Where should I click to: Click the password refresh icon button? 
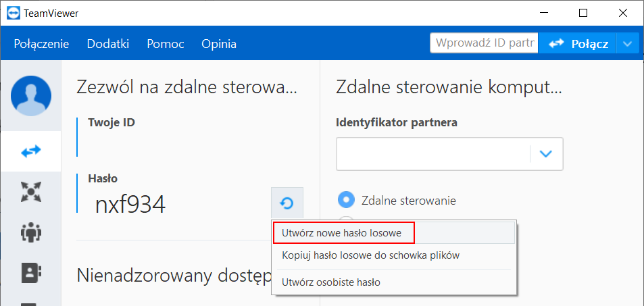[x=287, y=203]
